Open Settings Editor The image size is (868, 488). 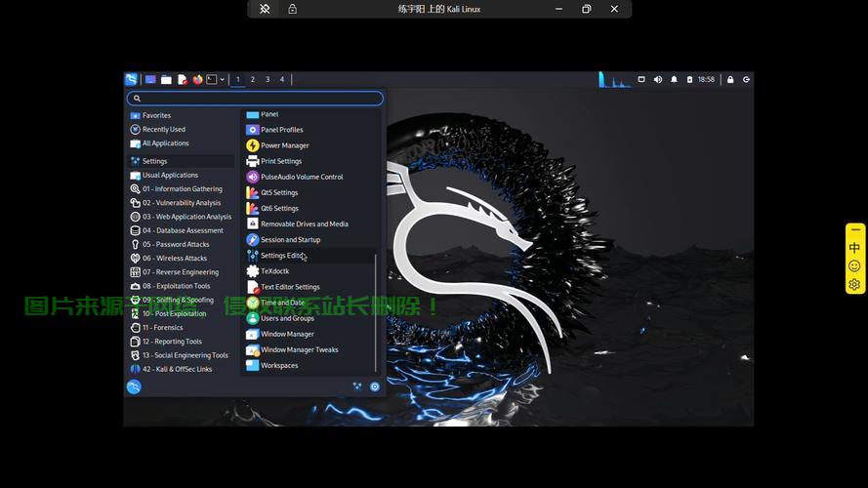pyautogui.click(x=309, y=256)
